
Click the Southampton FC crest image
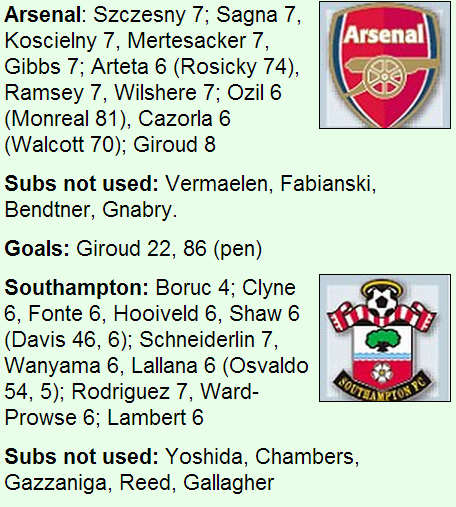coord(385,338)
